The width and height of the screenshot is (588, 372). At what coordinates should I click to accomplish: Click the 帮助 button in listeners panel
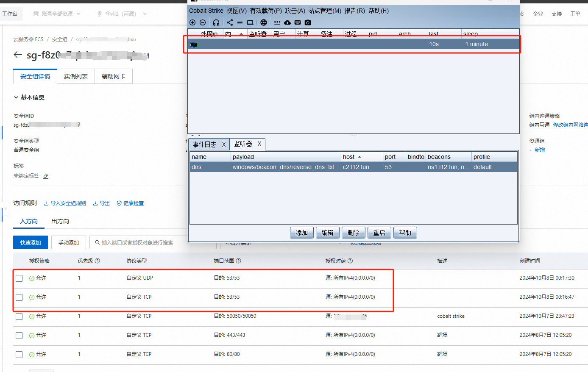[x=405, y=233]
